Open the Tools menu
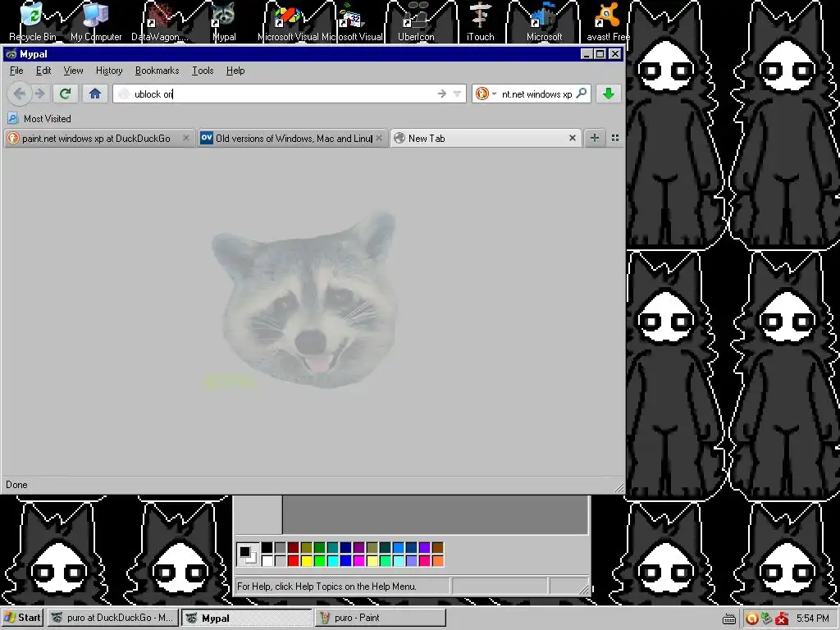 click(x=203, y=71)
